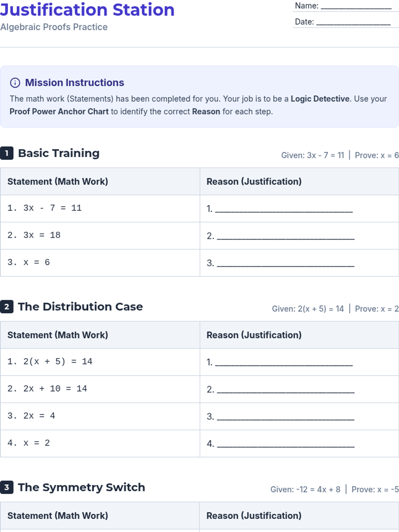The height and width of the screenshot is (532, 399).
Task: Click the Basic Training heading
Action: point(59,153)
